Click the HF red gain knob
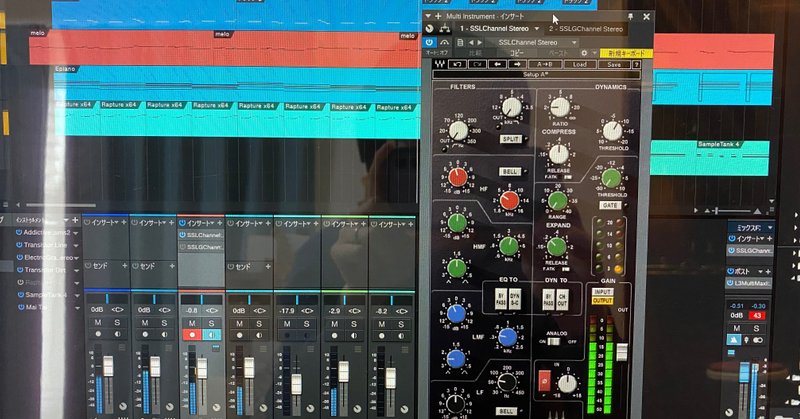 tap(458, 177)
